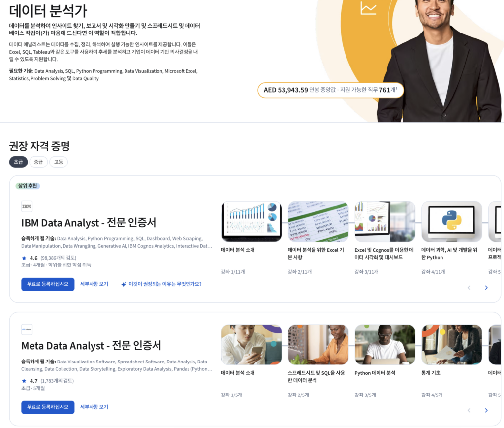This screenshot has height=428, width=504.
Task: Open the IBM Data Analyst - 전문 인증서 title
Action: tap(89, 223)
